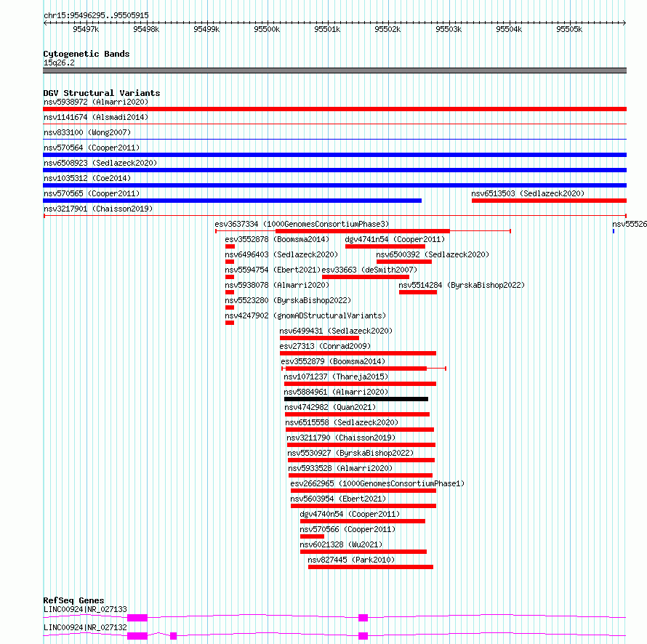The width and height of the screenshot is (647, 644).
Task: Click the DGV Structural Variants track title
Action: pos(102,93)
